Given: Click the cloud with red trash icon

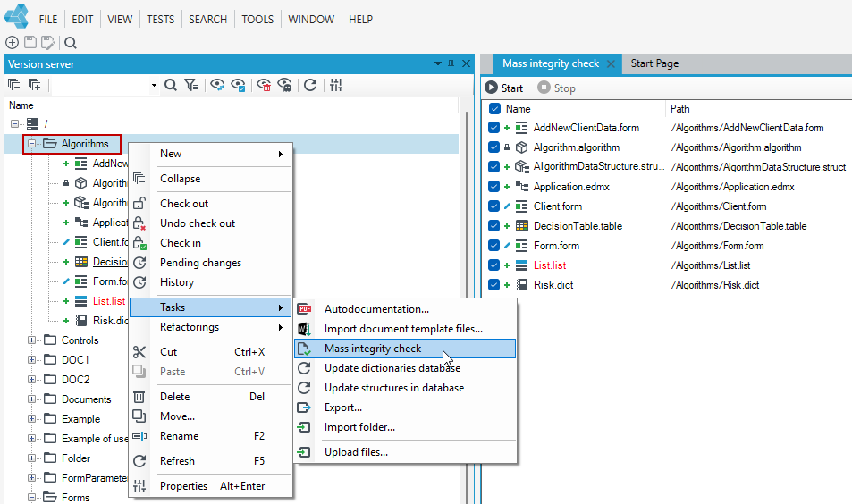Looking at the screenshot, I should [264, 85].
